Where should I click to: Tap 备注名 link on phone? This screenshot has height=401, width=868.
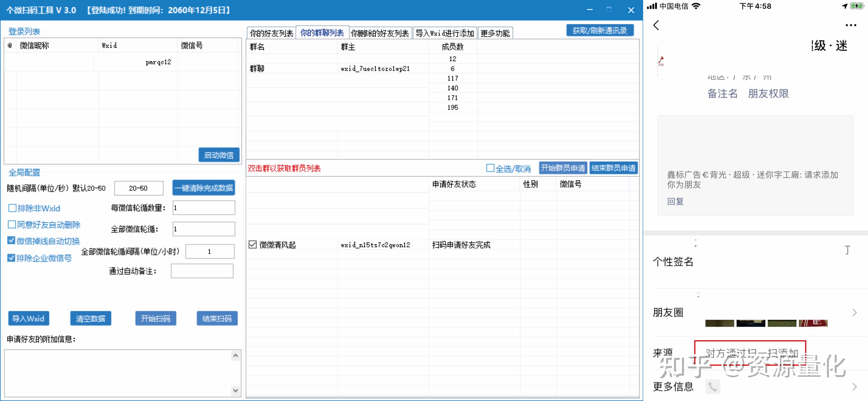[x=722, y=93]
